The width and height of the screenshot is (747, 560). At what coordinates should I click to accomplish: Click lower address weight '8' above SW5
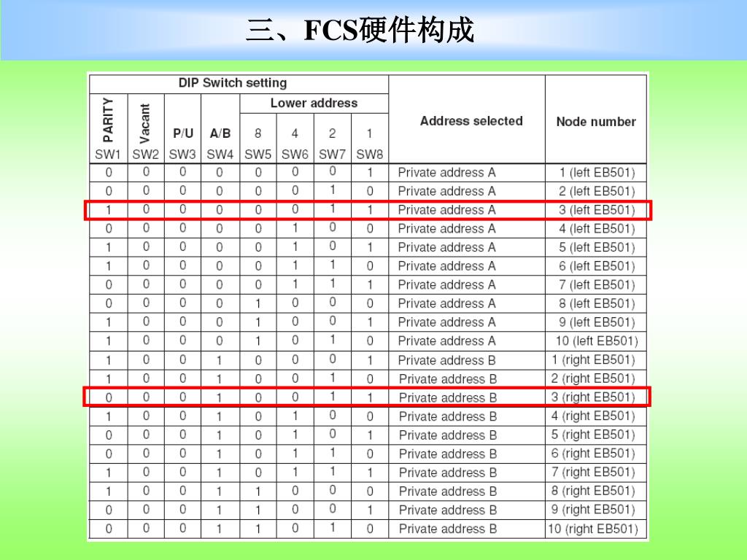tap(258, 133)
